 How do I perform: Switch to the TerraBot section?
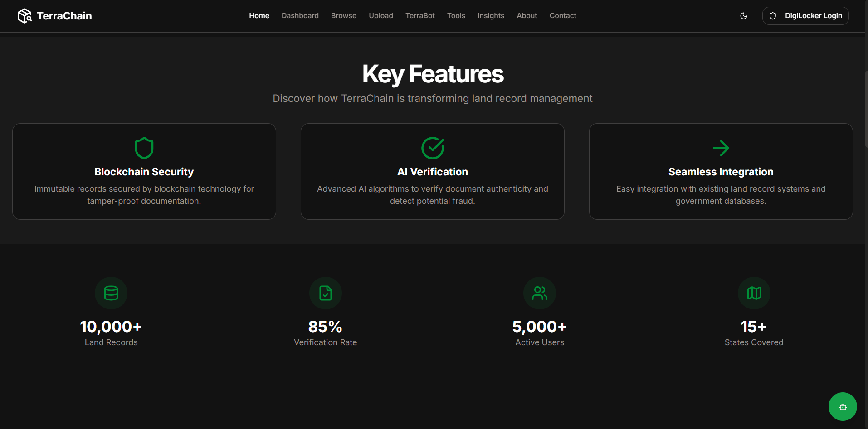pyautogui.click(x=420, y=15)
